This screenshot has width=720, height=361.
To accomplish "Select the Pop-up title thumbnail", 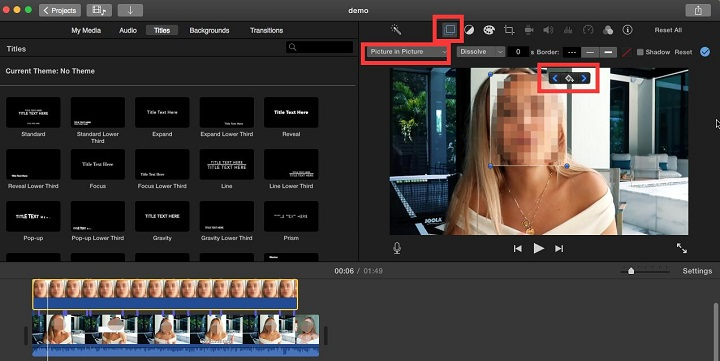I will coord(33,216).
